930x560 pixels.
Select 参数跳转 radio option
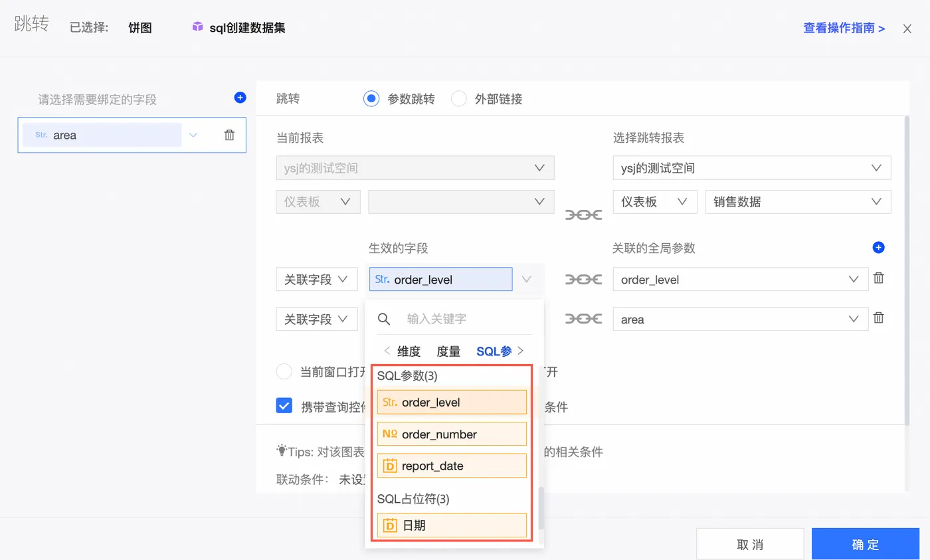click(371, 99)
